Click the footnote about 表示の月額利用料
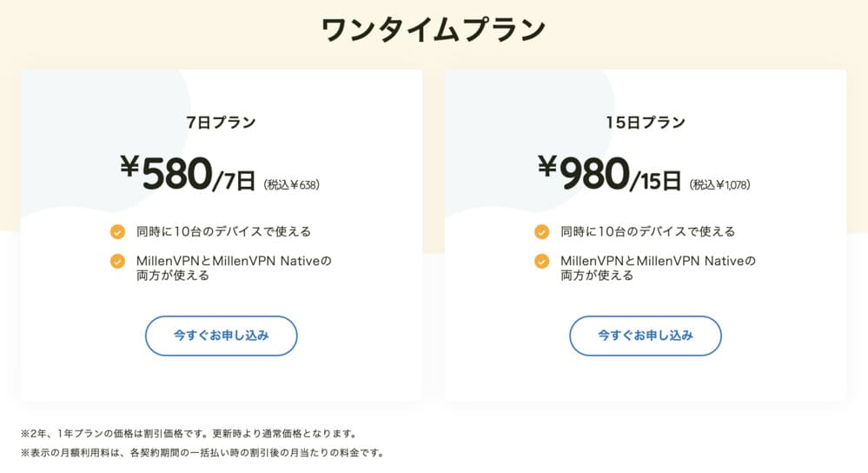 tap(202, 453)
